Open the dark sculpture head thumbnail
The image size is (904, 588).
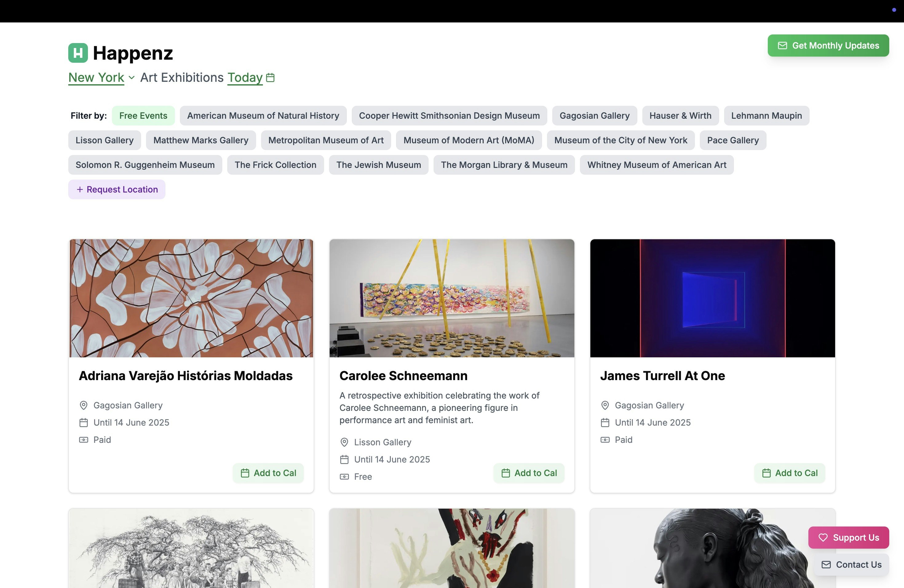712,548
